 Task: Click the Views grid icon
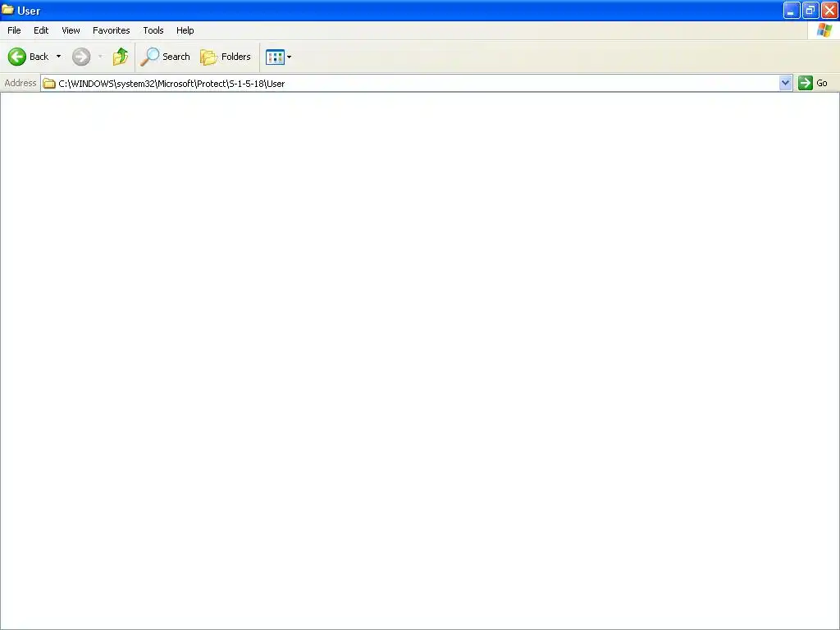275,57
